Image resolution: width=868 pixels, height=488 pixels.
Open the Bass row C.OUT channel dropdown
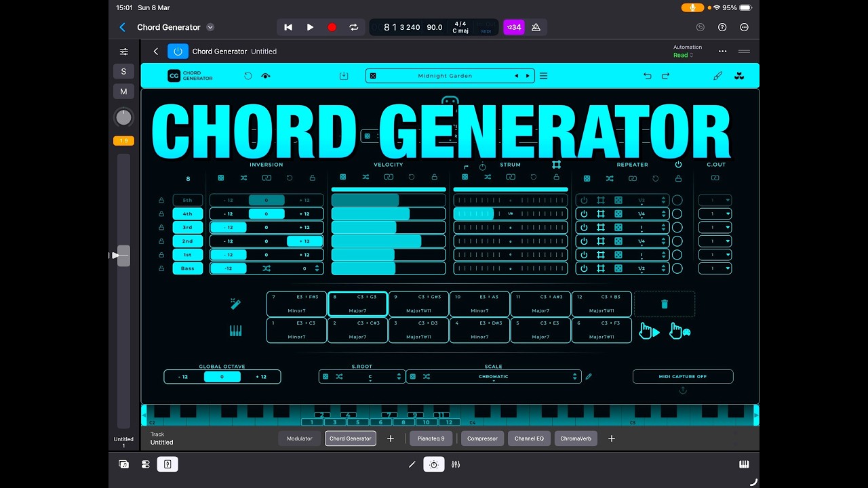(x=715, y=268)
